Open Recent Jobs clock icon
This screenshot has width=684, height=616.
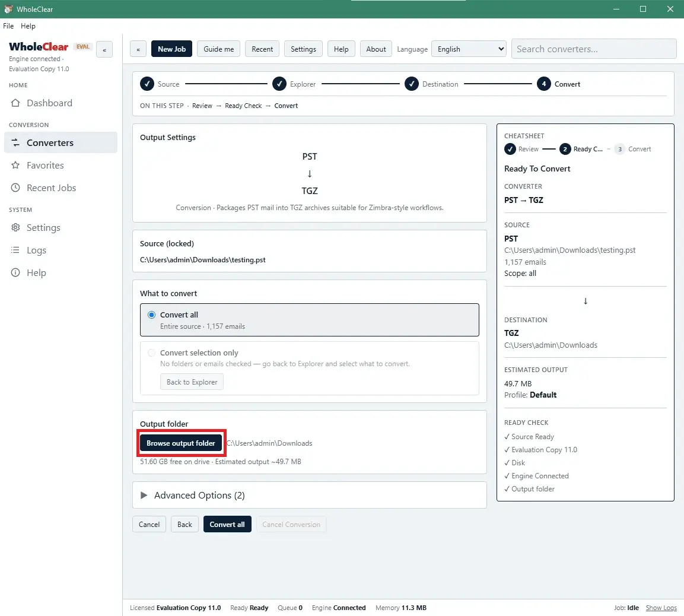tap(15, 188)
